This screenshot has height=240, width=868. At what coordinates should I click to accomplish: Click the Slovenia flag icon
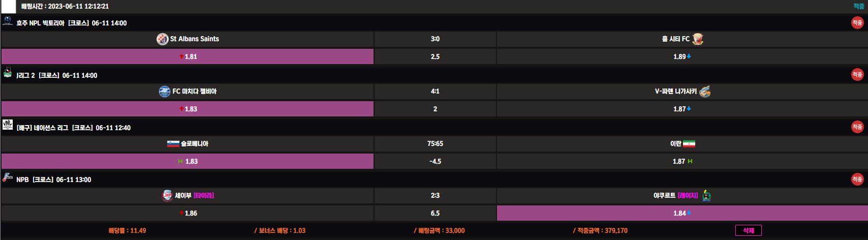click(x=173, y=144)
